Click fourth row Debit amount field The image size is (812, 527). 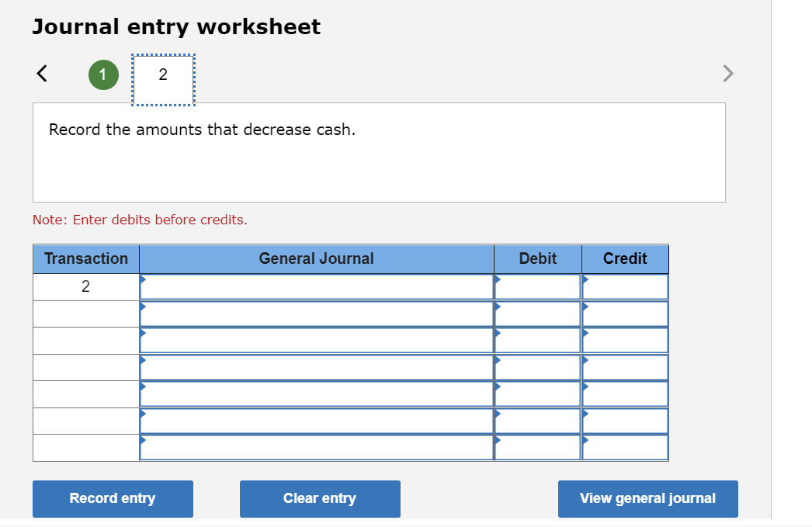click(537, 368)
